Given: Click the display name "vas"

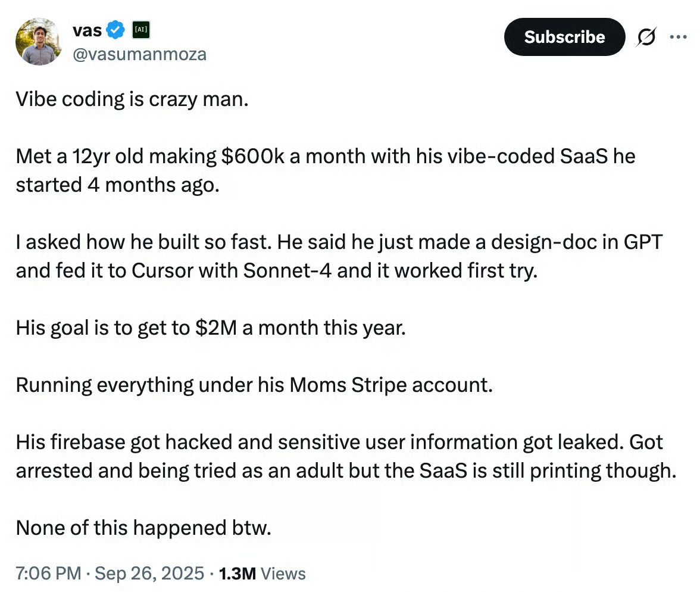Looking at the screenshot, I should pyautogui.click(x=86, y=29).
